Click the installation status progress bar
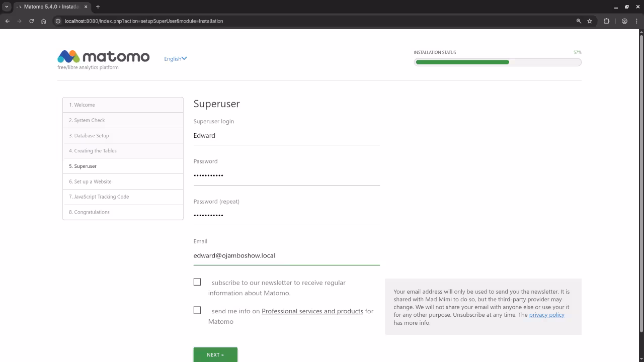The height and width of the screenshot is (362, 644). (x=497, y=62)
